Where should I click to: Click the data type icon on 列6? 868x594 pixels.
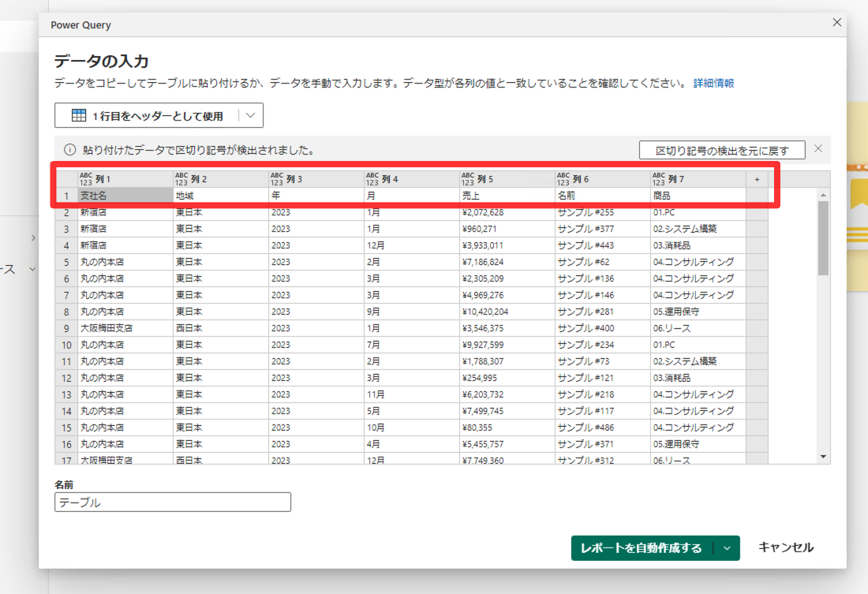pyautogui.click(x=563, y=179)
